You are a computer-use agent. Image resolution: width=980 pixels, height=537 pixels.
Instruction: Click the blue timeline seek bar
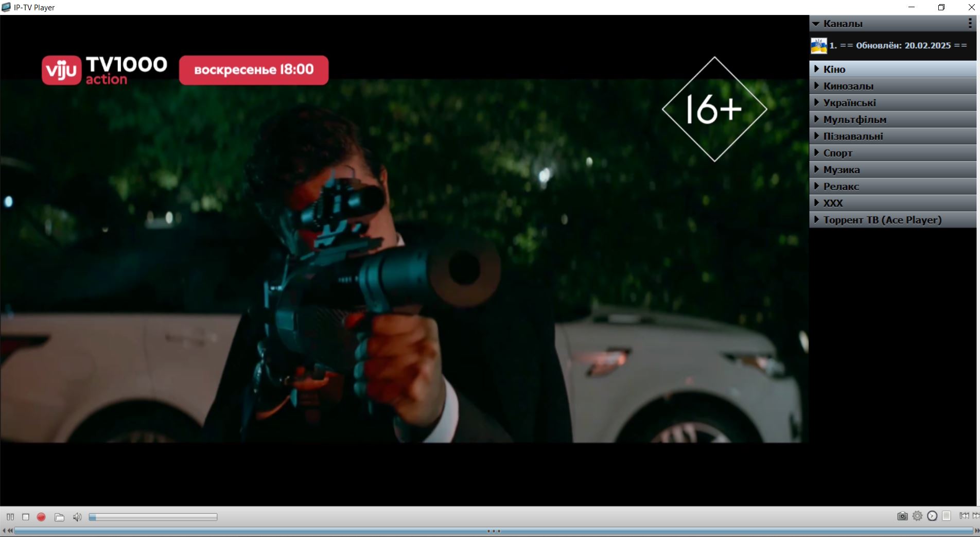(493, 530)
